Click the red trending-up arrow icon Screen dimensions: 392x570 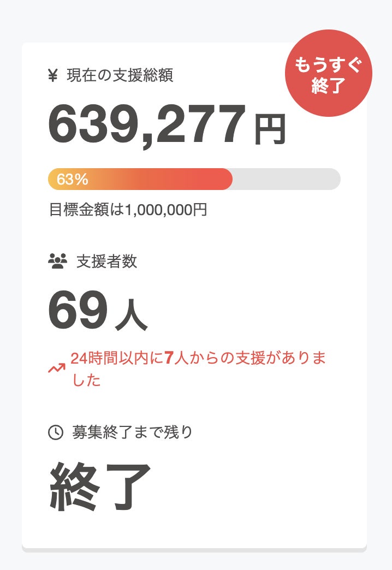click(x=56, y=369)
